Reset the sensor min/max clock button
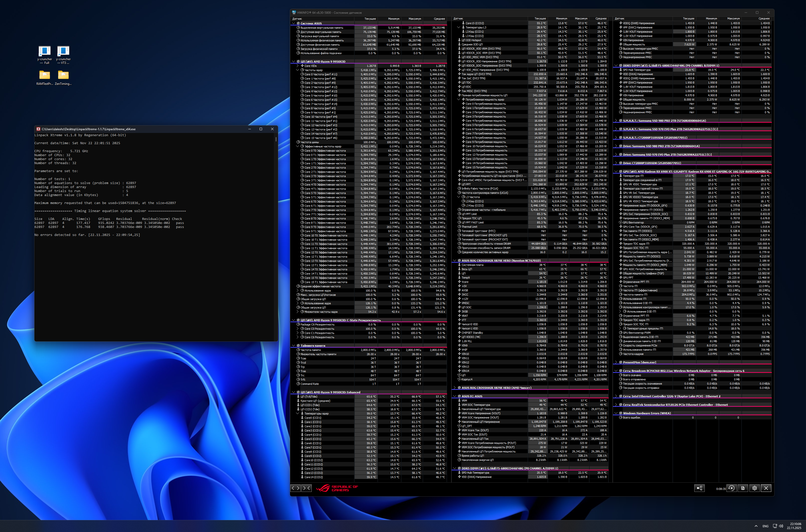The image size is (806, 532). pyautogui.click(x=731, y=488)
